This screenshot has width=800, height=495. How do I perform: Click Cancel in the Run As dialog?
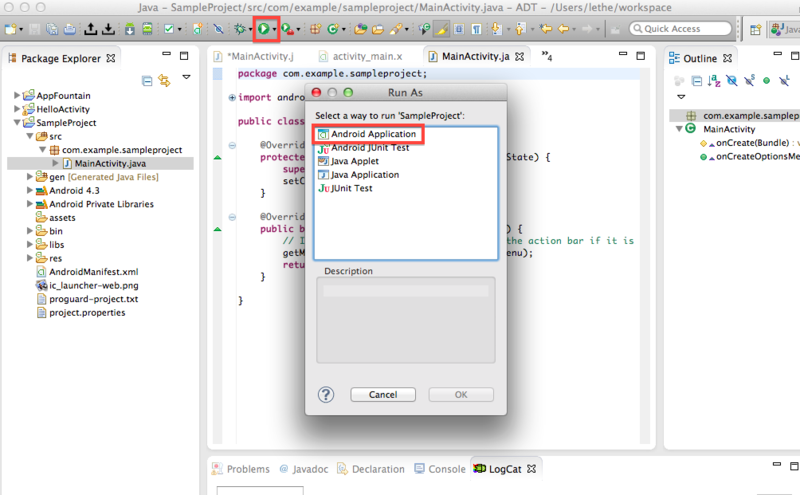[383, 394]
